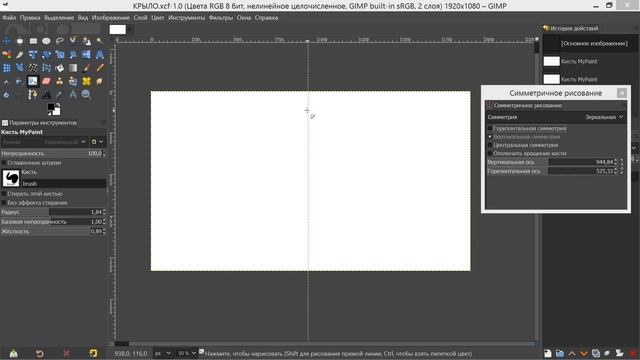Click the restore tool preset icon
Screen dimensions: 640x360
[40, 353]
